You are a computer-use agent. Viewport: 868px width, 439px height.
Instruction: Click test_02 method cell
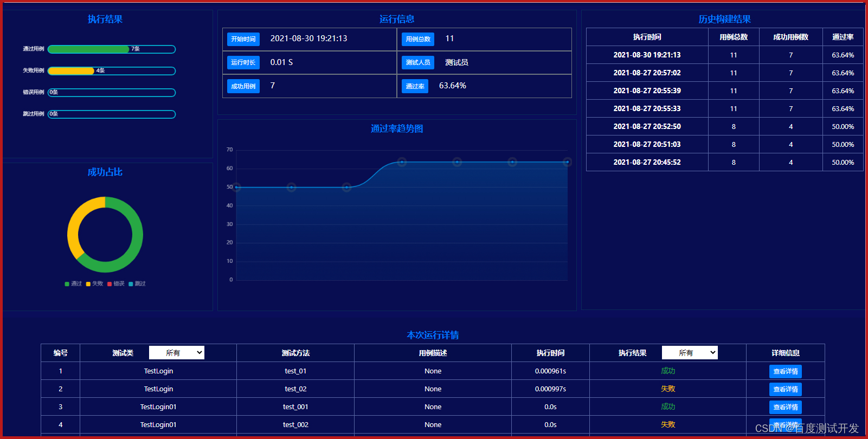click(x=295, y=389)
